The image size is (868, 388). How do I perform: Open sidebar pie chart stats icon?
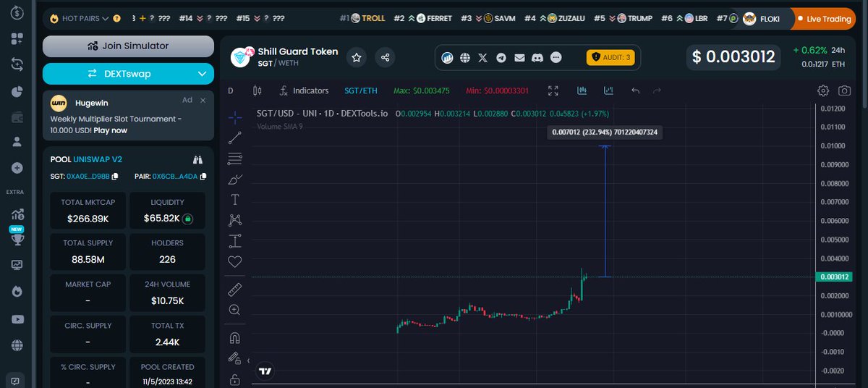point(17,91)
